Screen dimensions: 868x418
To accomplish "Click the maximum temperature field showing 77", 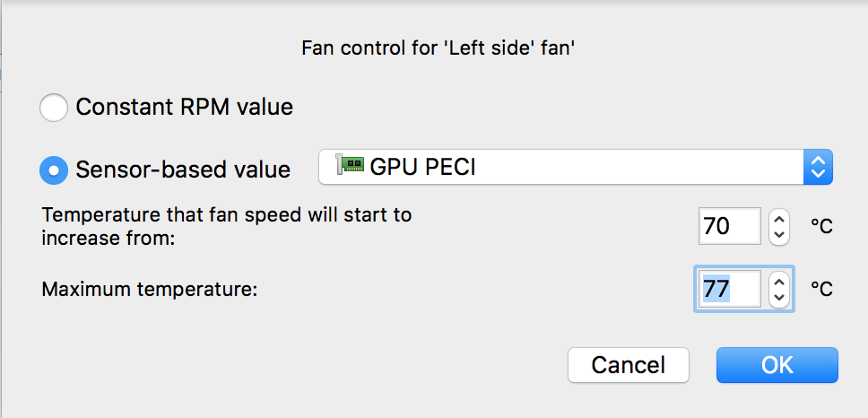I will 728,289.
